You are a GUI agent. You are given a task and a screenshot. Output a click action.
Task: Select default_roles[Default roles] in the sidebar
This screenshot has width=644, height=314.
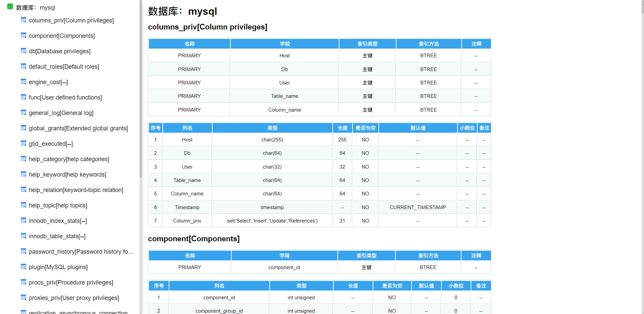tap(64, 67)
